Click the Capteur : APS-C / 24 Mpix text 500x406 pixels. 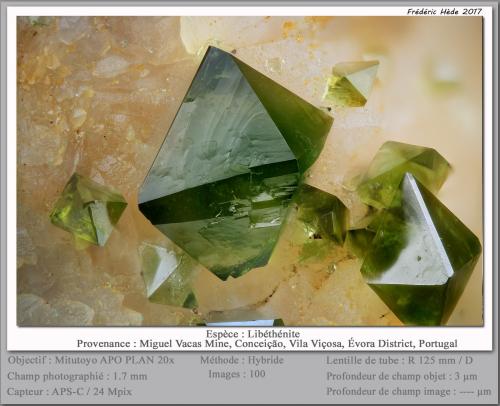69,391
